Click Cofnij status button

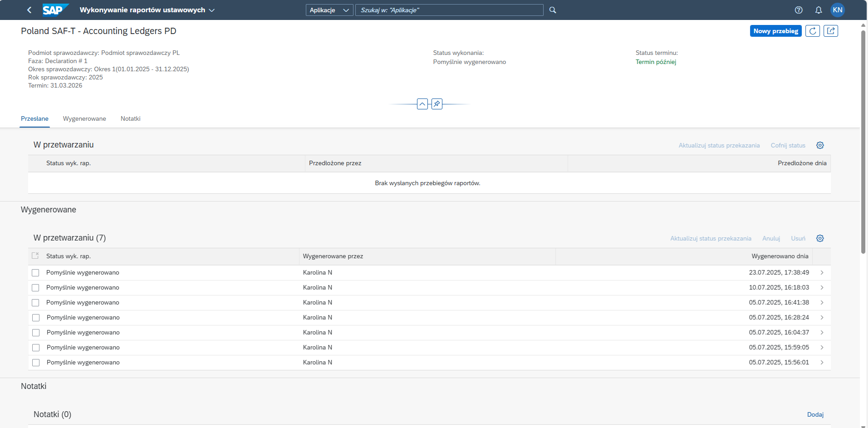788,145
